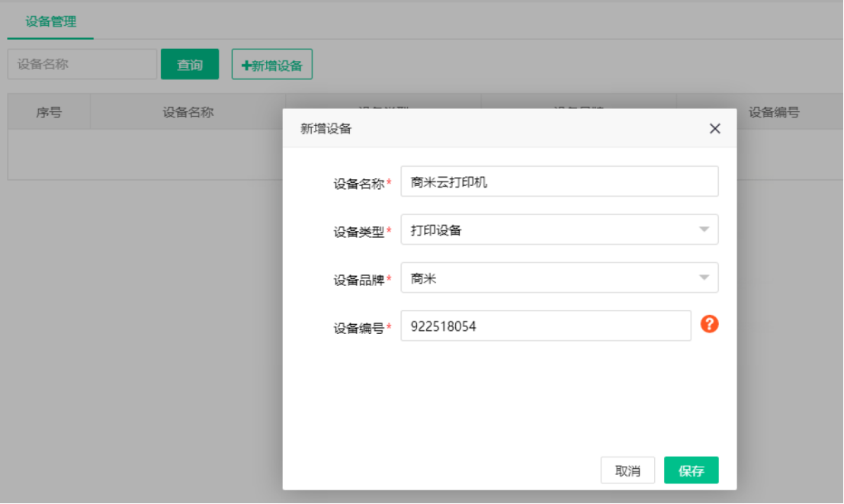
Task: Click the 设备品牌 label in the form
Action: [358, 280]
